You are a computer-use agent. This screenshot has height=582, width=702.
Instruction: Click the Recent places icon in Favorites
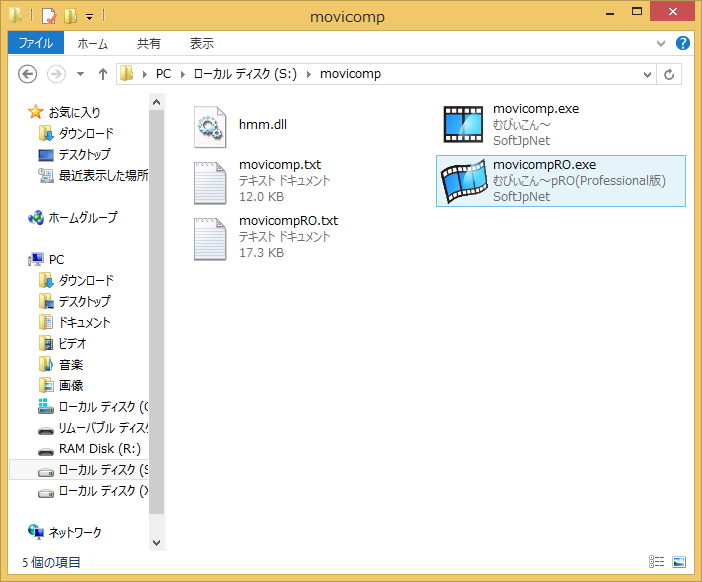[46, 175]
